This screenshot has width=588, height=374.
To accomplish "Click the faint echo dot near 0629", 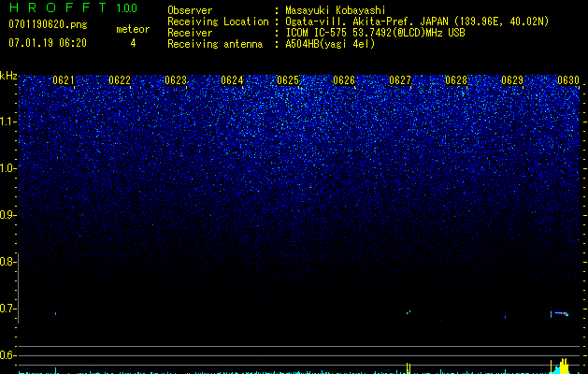I will click(x=505, y=317).
